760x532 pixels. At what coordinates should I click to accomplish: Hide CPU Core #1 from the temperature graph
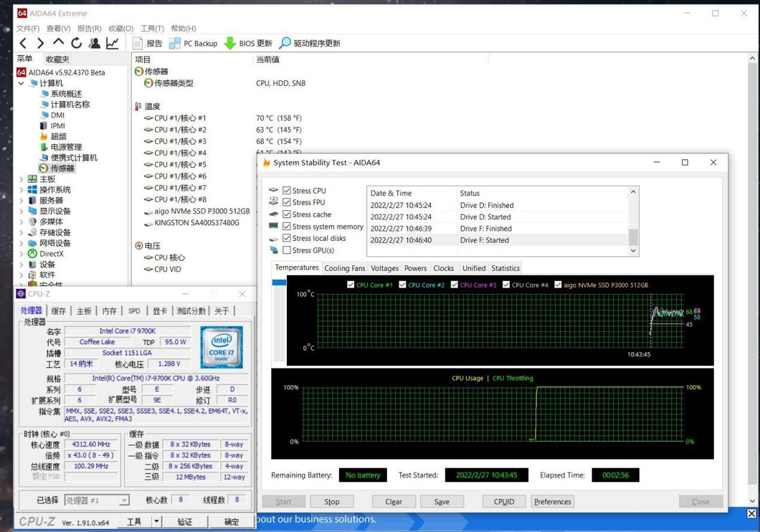[351, 285]
